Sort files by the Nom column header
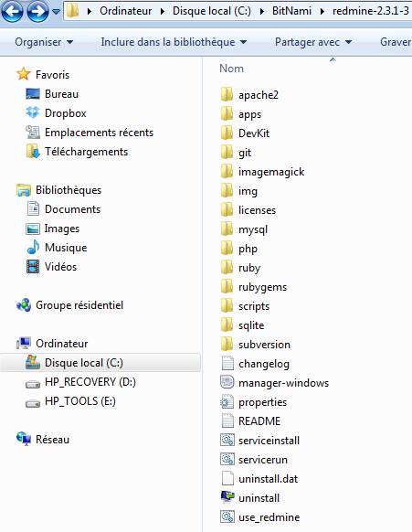 [x=232, y=69]
